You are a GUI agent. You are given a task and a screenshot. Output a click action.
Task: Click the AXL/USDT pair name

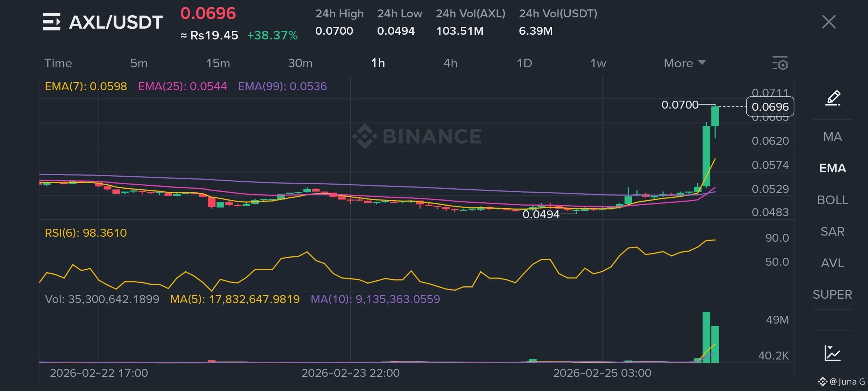(x=116, y=22)
